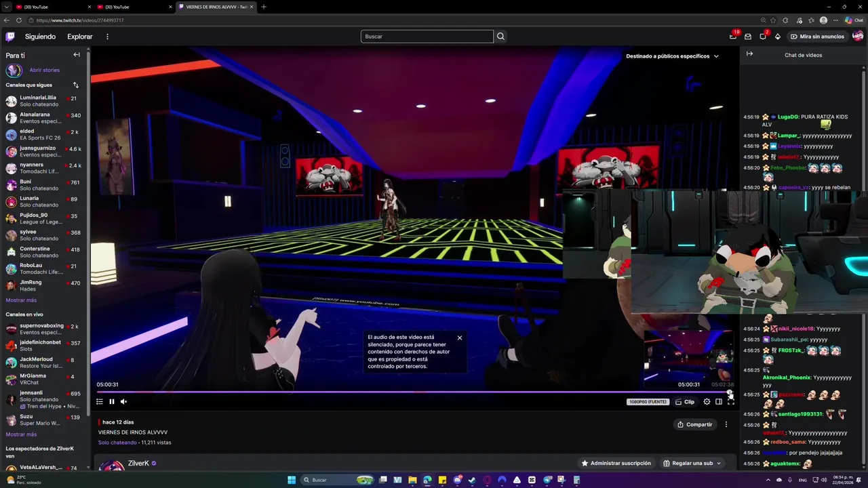Viewport: 868px width, 488px height.
Task: Click Administrar suscripción button
Action: [616, 464]
